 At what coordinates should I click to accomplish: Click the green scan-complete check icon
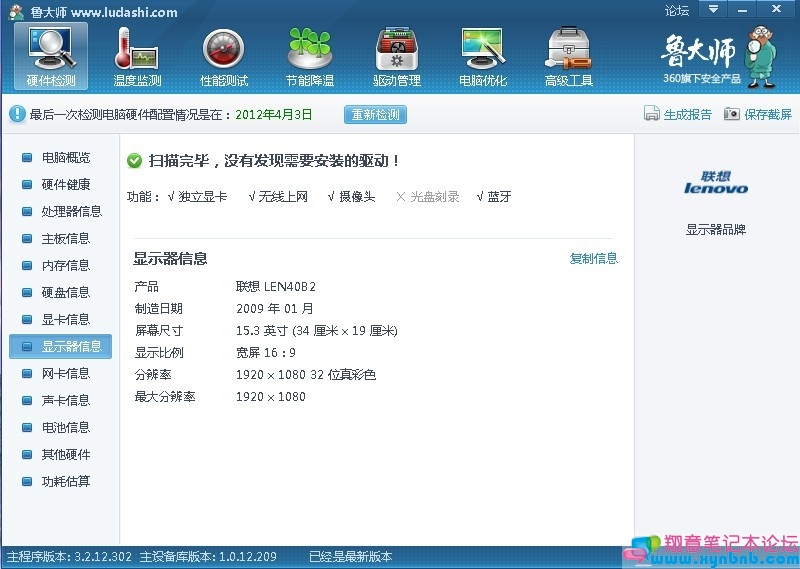coord(134,161)
